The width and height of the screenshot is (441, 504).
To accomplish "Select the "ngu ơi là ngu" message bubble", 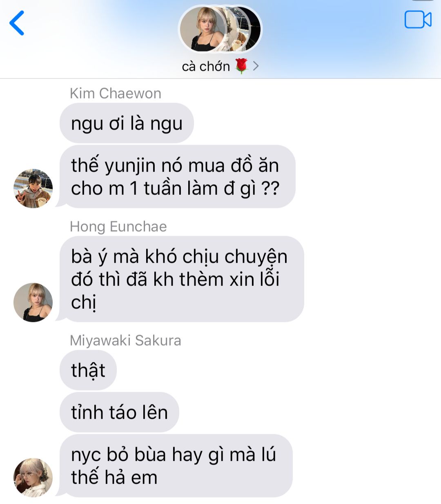I will click(x=127, y=123).
